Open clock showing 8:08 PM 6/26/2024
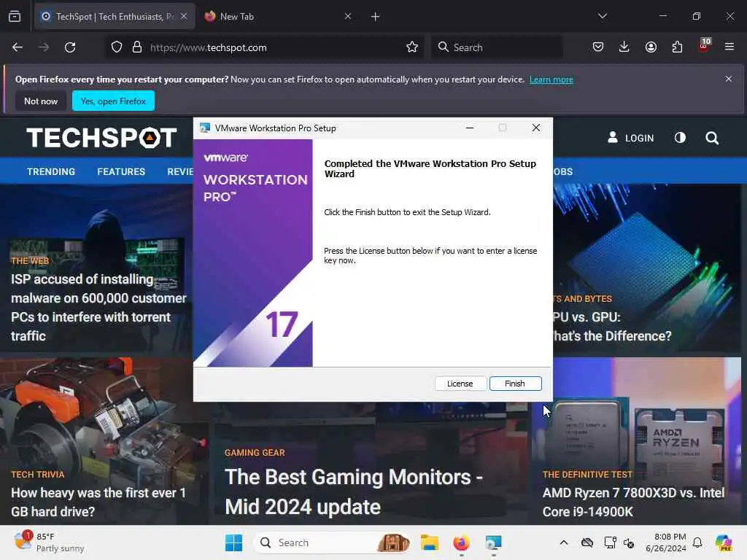 pyautogui.click(x=666, y=542)
